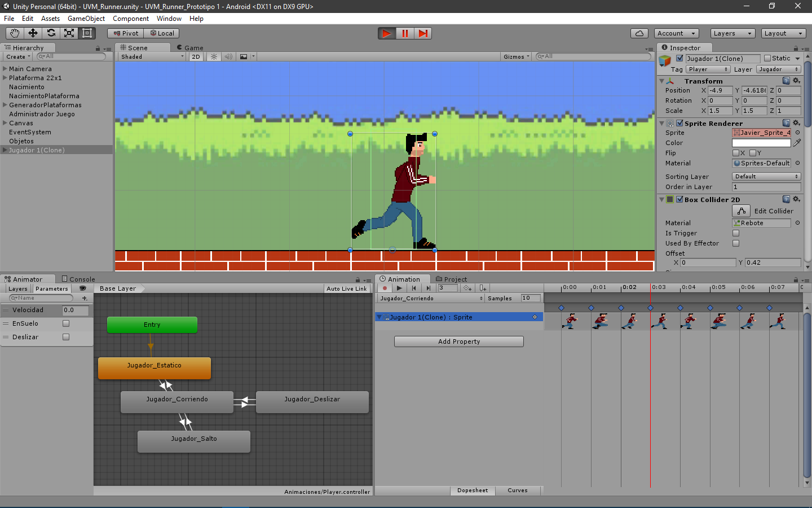Image resolution: width=812 pixels, height=508 pixels.
Task: Toggle scene effects image icon
Action: click(x=244, y=56)
